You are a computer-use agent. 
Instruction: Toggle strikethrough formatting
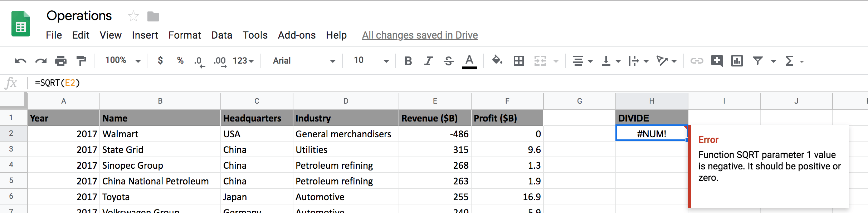coord(448,61)
